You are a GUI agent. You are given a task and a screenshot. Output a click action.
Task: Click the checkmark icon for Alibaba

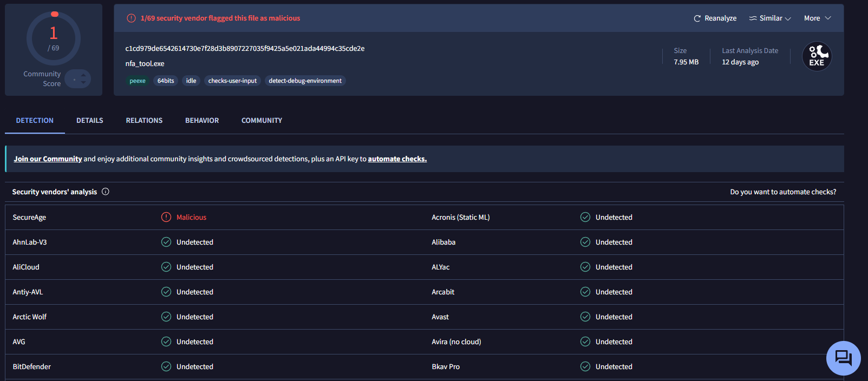pos(585,242)
